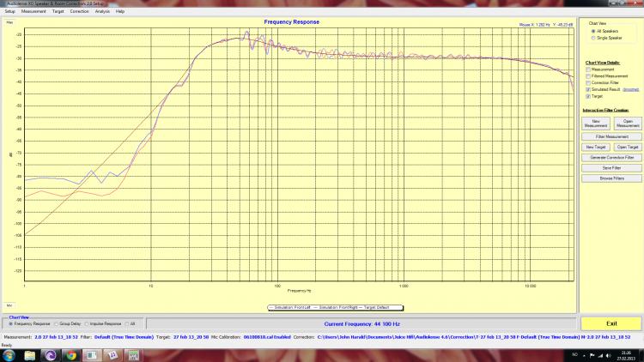Enable the Filtered Measurement checkbox
Screen dimensions: 644x362
coord(588,76)
